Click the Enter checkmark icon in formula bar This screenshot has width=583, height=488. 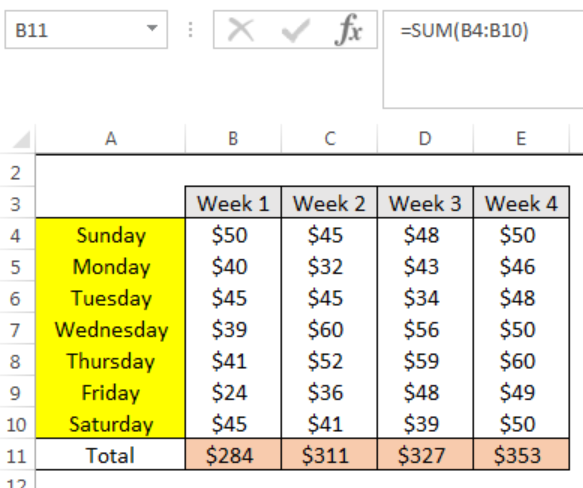[296, 30]
